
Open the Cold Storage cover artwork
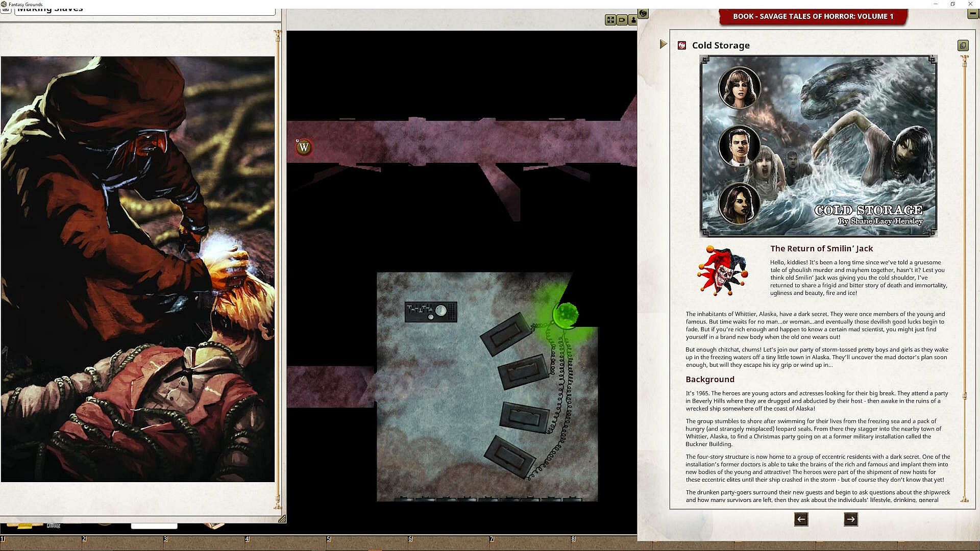pyautogui.click(x=818, y=146)
